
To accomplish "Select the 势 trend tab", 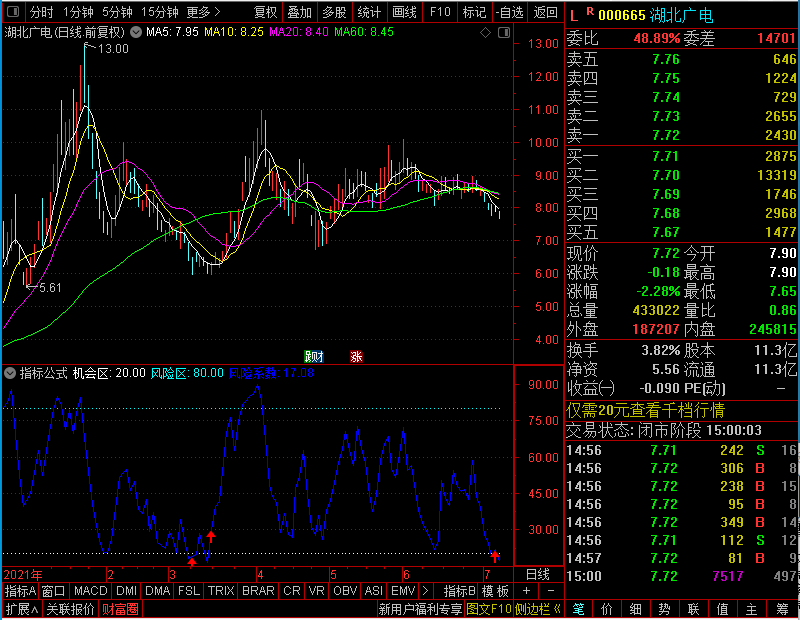I will coord(664,609).
